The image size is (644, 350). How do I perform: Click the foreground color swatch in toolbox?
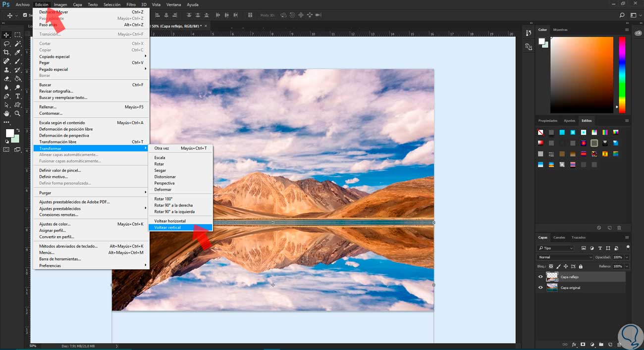(9, 133)
